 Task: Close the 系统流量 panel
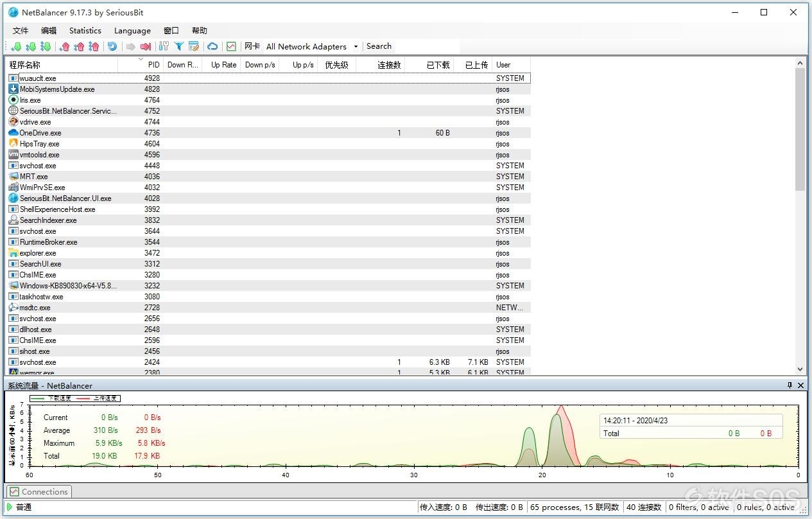pos(800,385)
